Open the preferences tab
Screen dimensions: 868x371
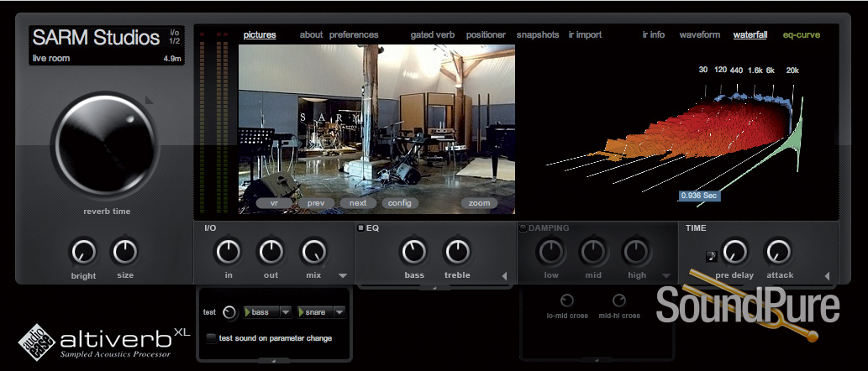point(354,34)
